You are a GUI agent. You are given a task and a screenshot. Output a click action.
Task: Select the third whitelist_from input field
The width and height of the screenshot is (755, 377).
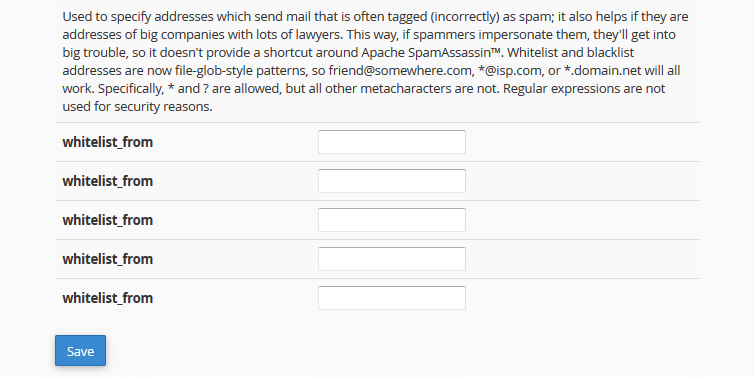(391, 220)
